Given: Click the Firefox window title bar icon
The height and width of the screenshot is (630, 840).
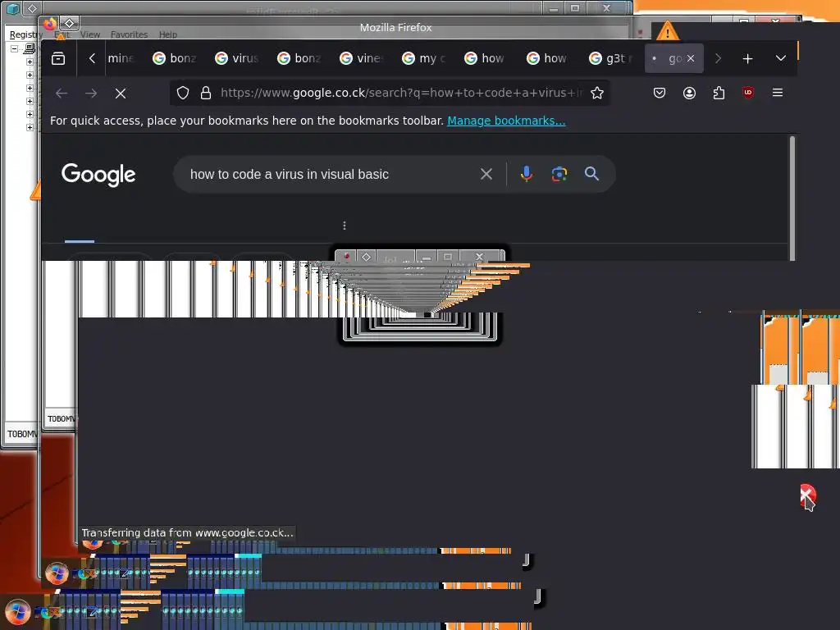Looking at the screenshot, I should coord(50,24).
